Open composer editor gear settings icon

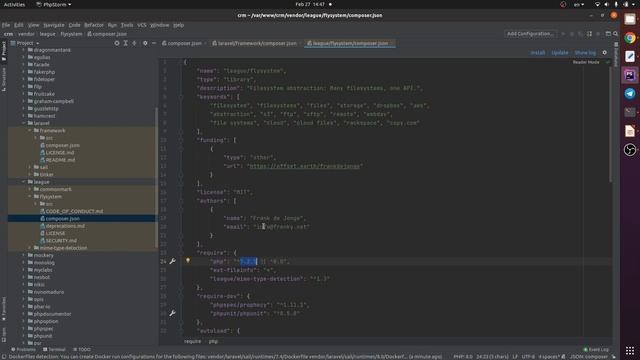click(604, 53)
